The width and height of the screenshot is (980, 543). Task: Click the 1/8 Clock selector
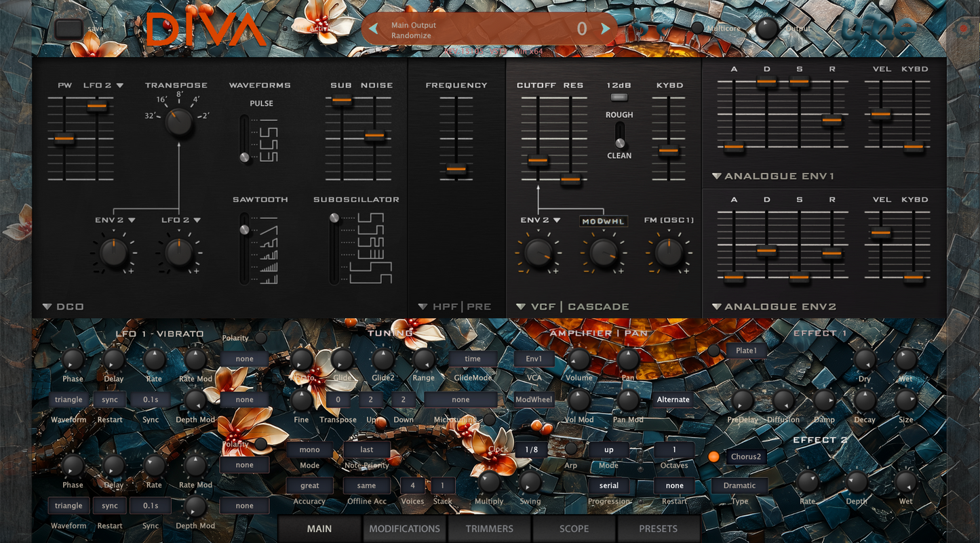531,449
